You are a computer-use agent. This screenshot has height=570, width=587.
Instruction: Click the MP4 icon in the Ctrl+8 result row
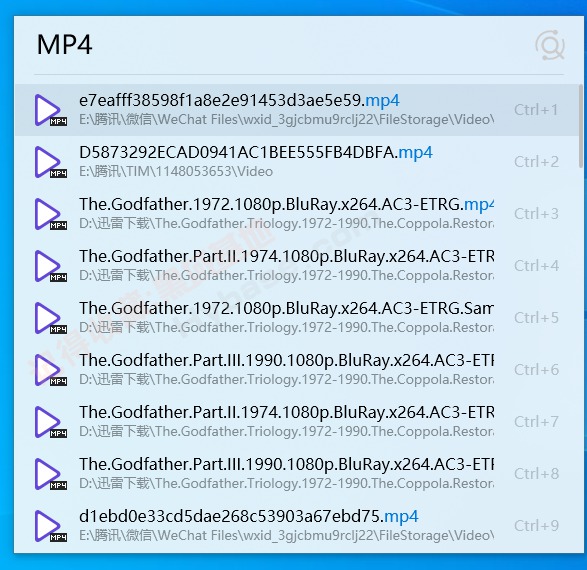pos(51,474)
